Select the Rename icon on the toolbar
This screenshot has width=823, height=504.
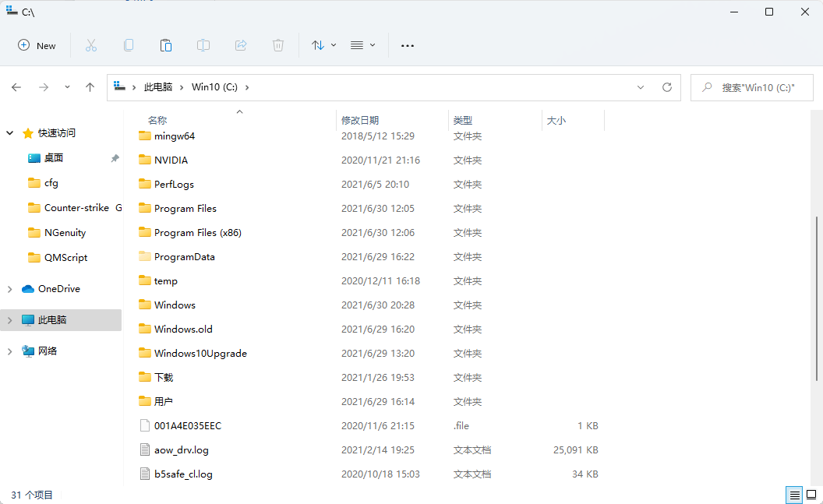click(203, 45)
